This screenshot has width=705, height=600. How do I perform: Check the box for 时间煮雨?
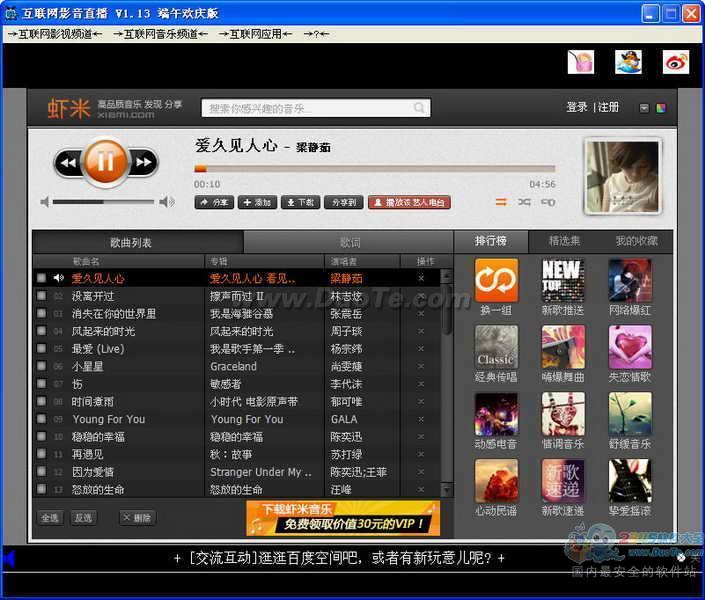(41, 401)
